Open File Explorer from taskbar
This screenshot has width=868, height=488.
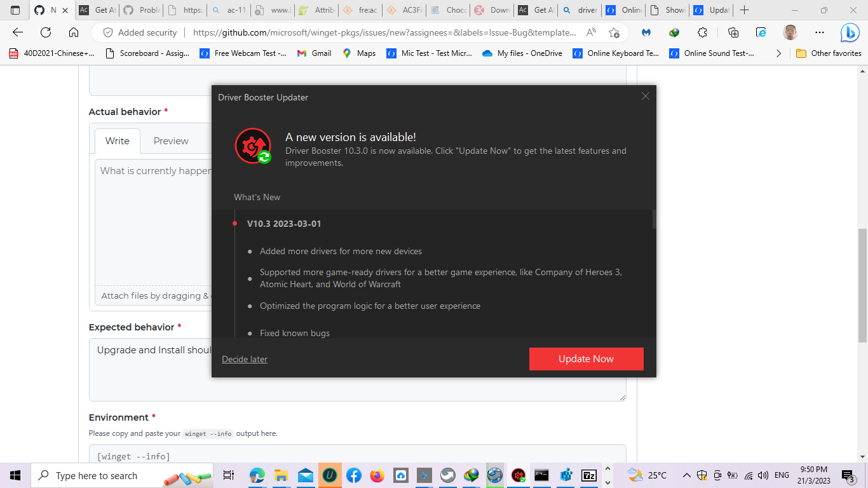tap(281, 475)
